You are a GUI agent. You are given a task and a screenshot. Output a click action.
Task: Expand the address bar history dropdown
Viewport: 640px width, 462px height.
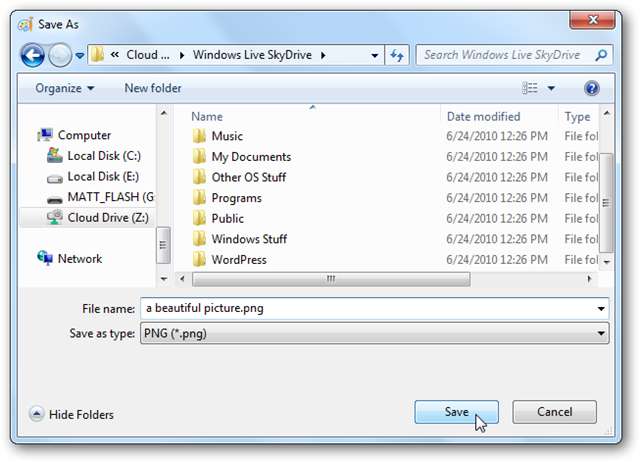point(374,56)
